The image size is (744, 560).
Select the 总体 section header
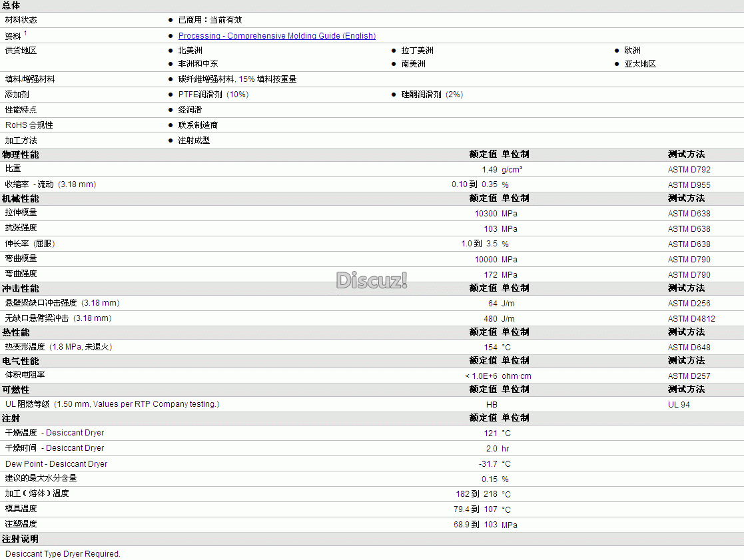11,5
